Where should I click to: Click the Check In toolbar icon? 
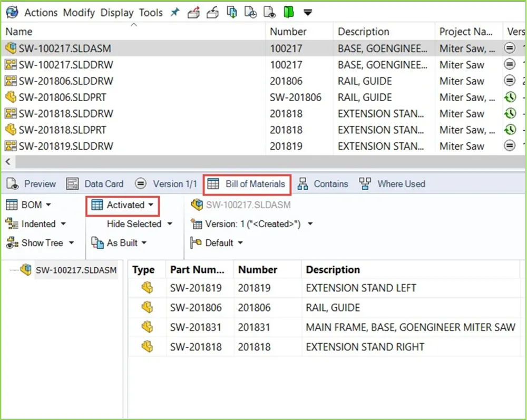click(212, 12)
